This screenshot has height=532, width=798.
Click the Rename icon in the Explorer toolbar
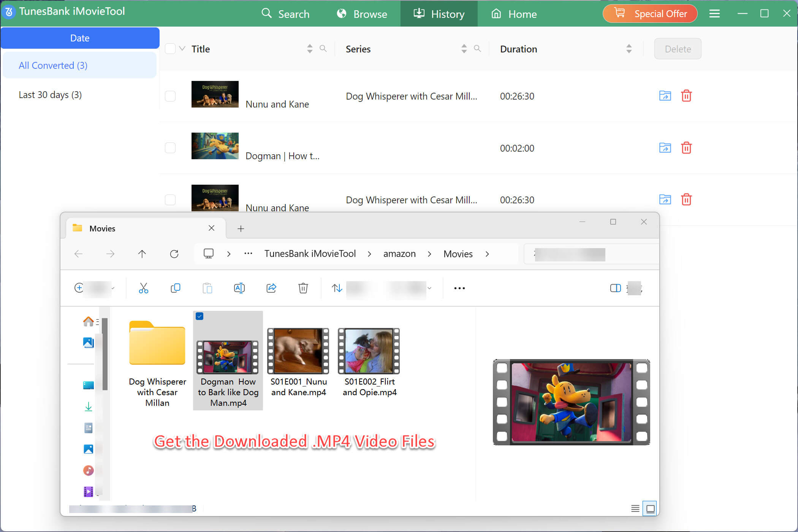[x=239, y=288]
